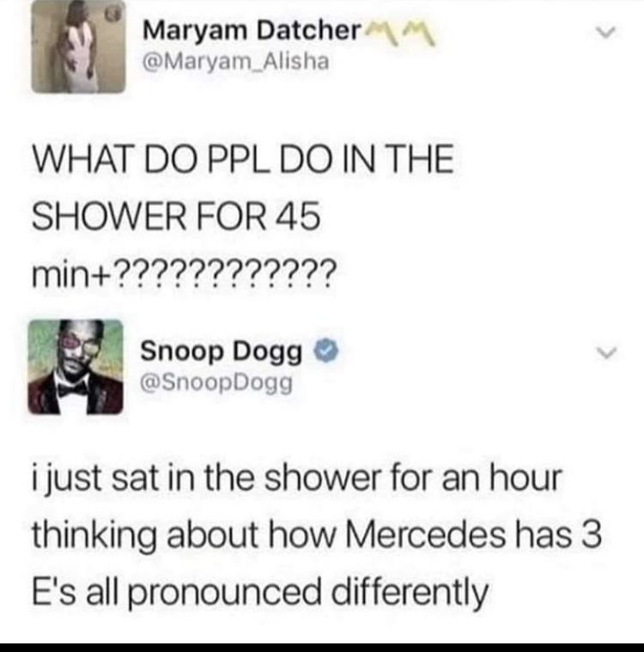Screen dimensions: 644x652
Task: Click Snoop Dogg's blue verified badge
Action: click(328, 352)
